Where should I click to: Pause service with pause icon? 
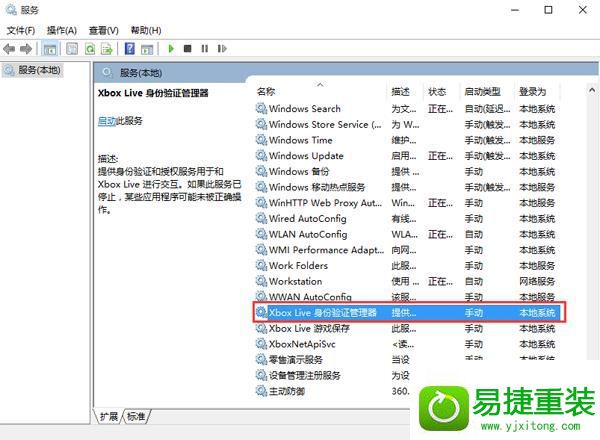[x=205, y=49]
